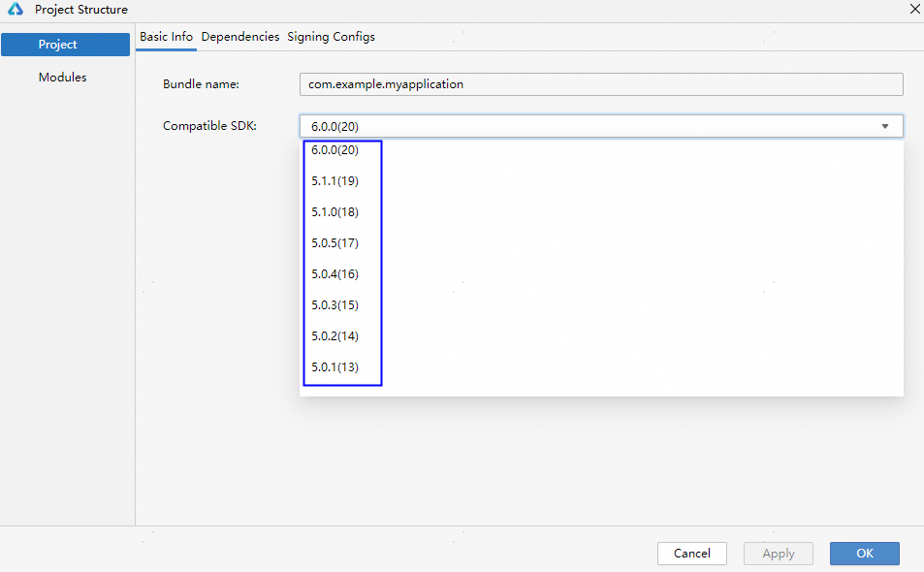Confirm with the OK button

point(864,554)
